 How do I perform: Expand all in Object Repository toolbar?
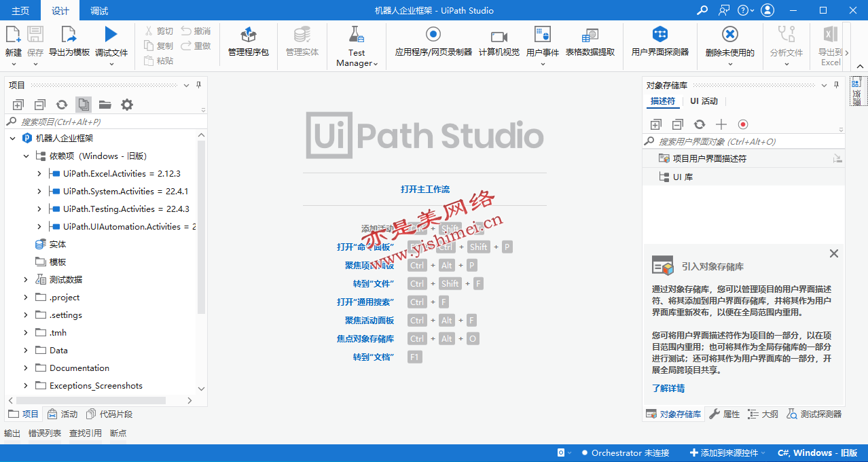tap(656, 124)
